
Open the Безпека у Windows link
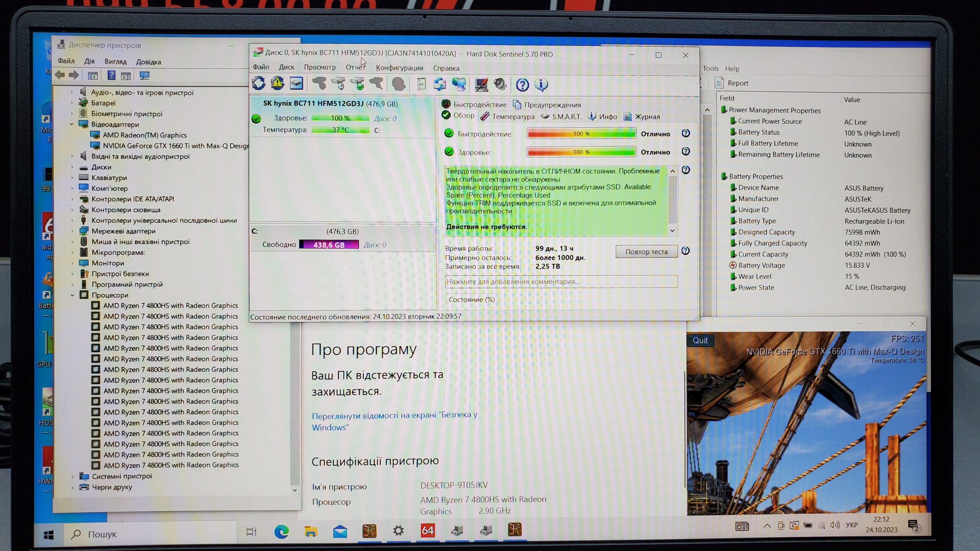tap(394, 421)
